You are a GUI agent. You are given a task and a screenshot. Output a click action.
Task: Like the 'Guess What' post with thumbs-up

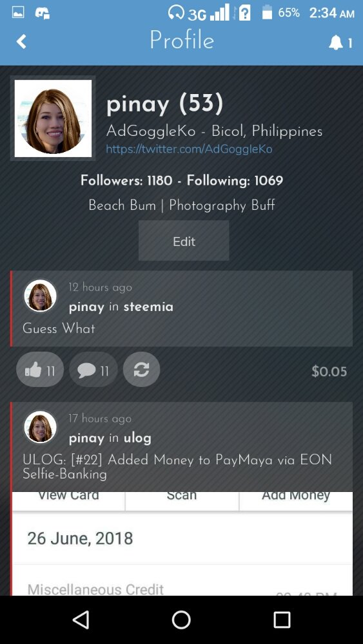click(40, 370)
